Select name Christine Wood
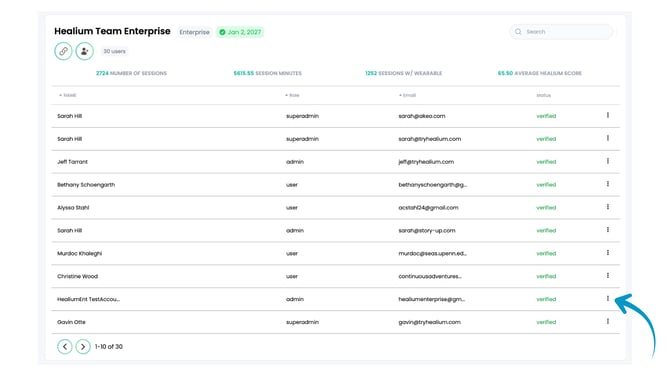 pos(77,276)
